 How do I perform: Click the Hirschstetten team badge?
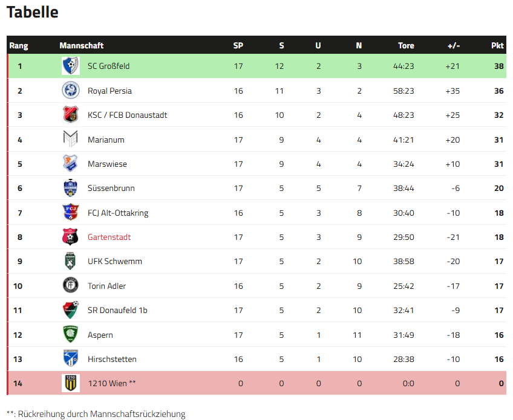point(70,359)
